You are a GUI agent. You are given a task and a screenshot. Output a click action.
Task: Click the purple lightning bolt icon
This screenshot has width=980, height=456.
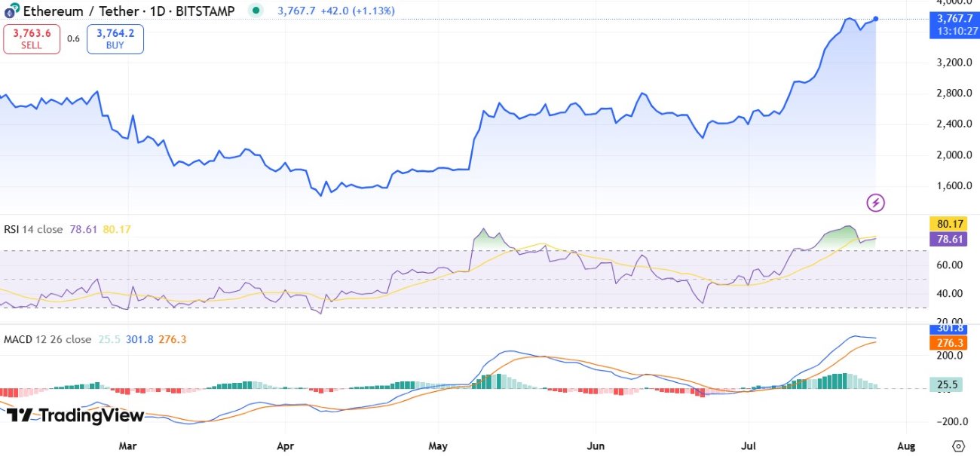click(876, 202)
